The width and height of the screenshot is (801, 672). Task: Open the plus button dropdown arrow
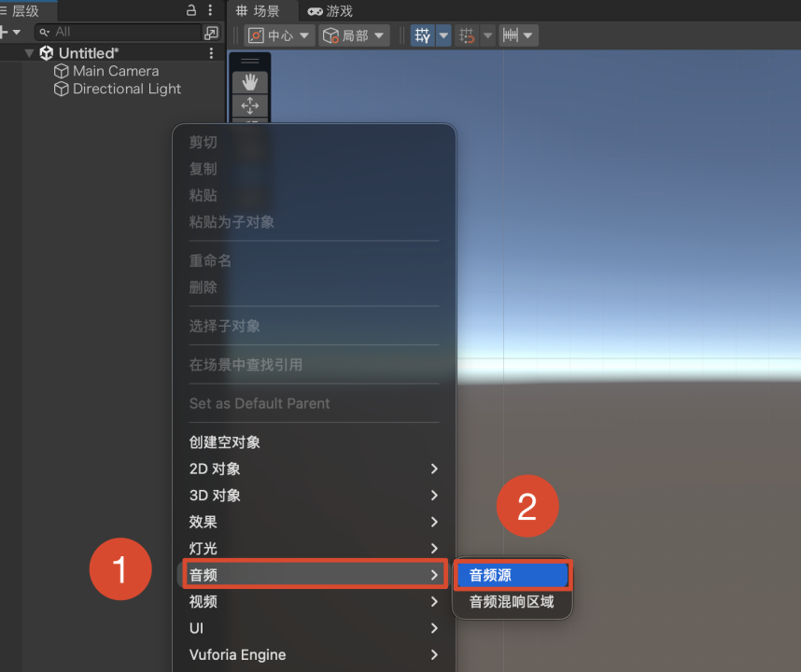(x=17, y=32)
